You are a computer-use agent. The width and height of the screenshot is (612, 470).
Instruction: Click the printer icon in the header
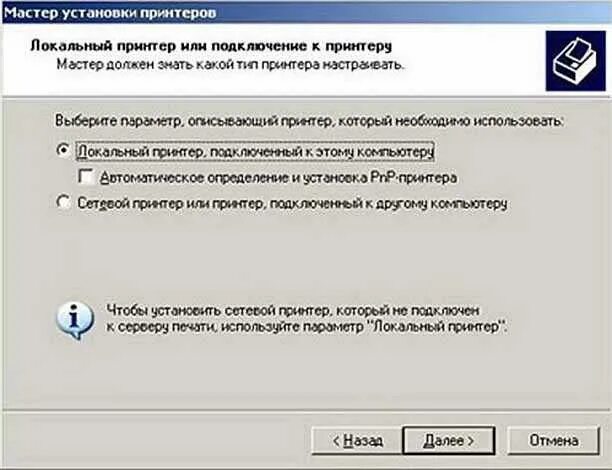coord(576,61)
